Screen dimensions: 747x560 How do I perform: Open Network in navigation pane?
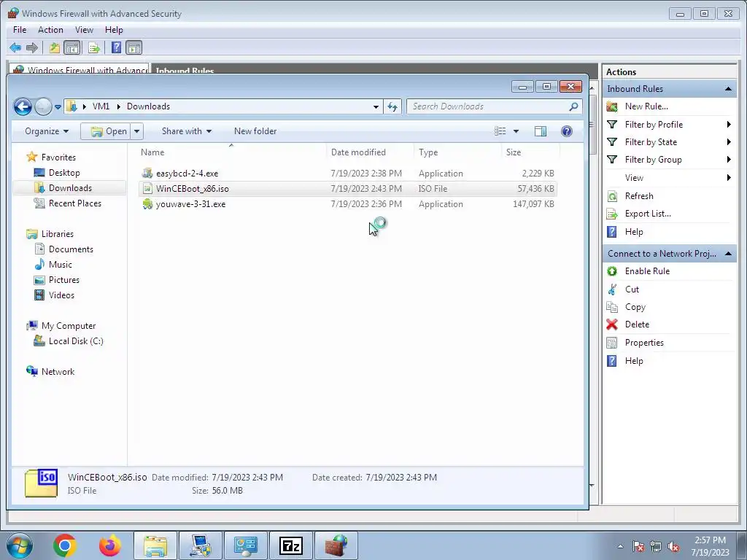pos(58,372)
